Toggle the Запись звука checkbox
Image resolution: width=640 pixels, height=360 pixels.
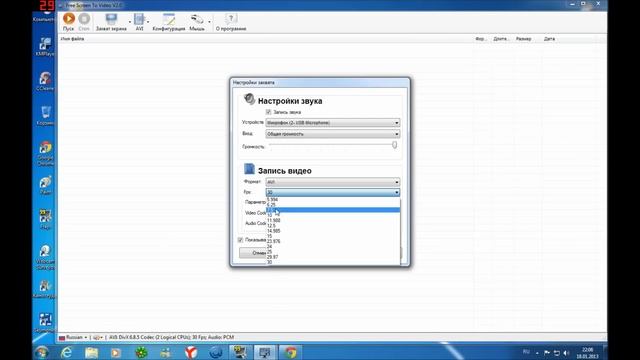pyautogui.click(x=268, y=112)
